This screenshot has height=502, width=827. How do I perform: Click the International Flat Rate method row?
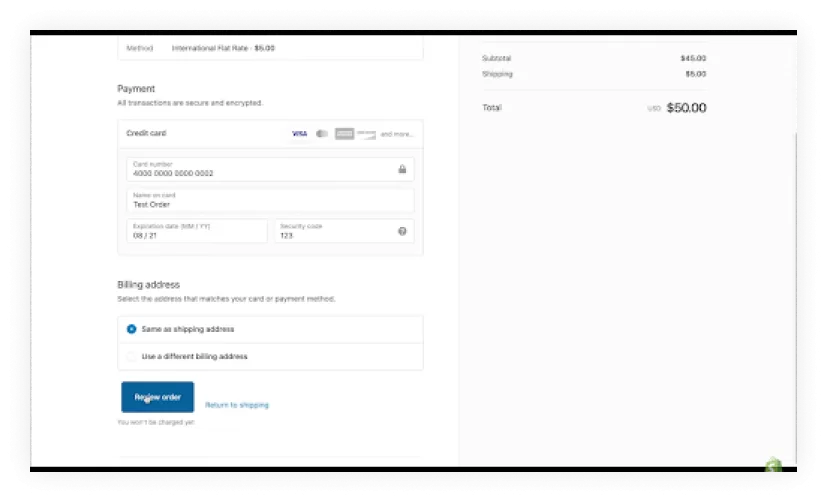tap(223, 48)
